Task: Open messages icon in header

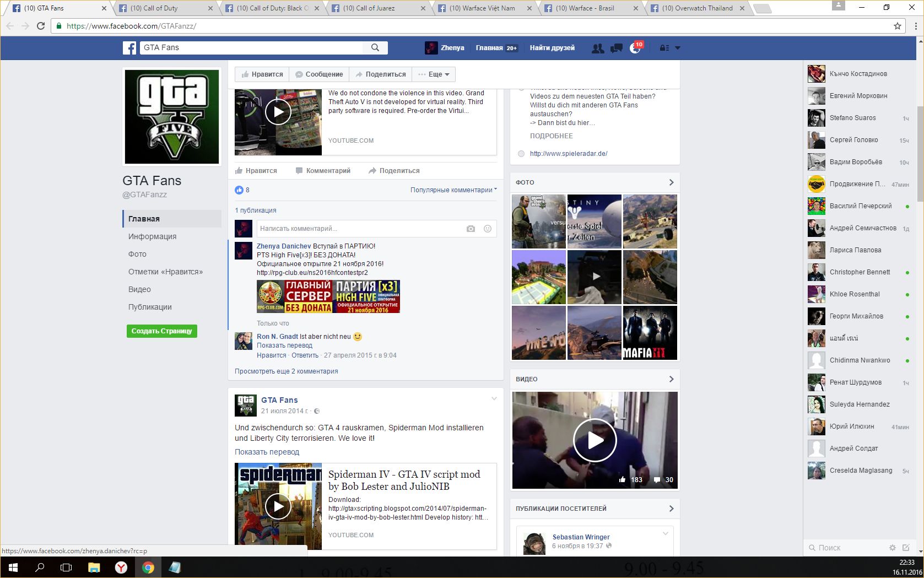Action: click(x=617, y=48)
